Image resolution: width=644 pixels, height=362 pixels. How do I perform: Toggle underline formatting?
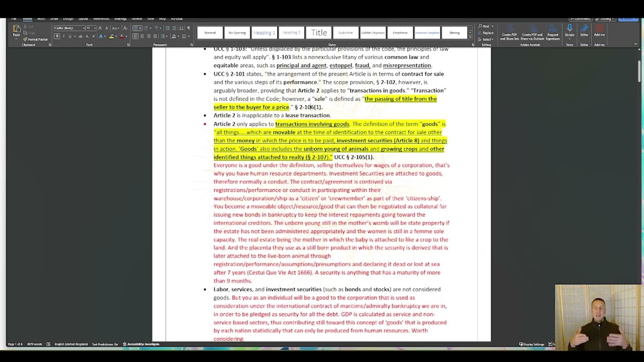[70, 36]
